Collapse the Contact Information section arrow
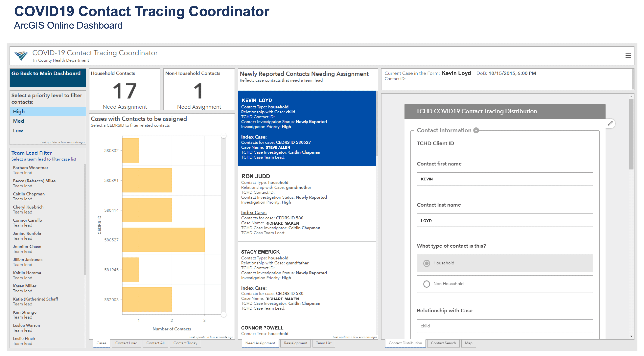The width and height of the screenshot is (644, 356). coord(476,130)
